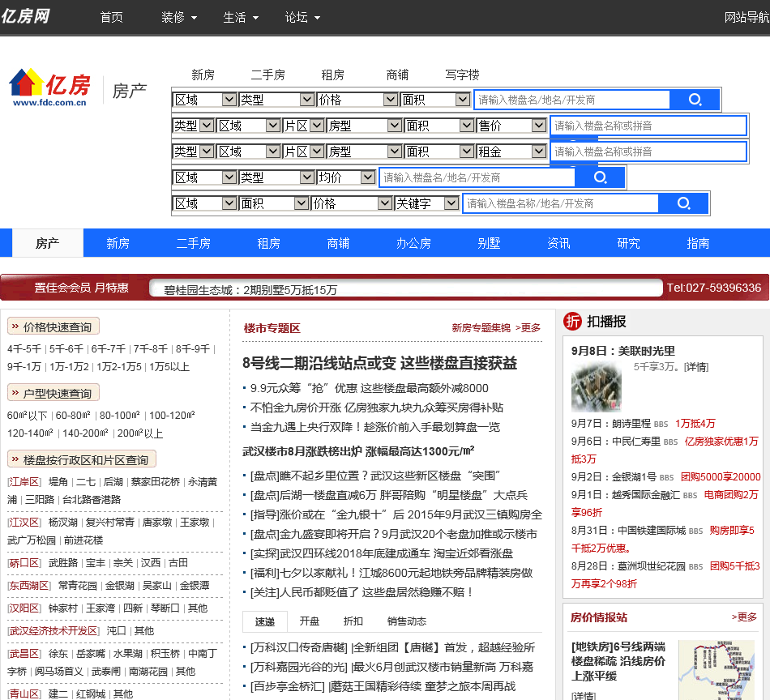Click the 楼盘按行政区和片区查询 button
770x700 pixels.
click(82, 459)
